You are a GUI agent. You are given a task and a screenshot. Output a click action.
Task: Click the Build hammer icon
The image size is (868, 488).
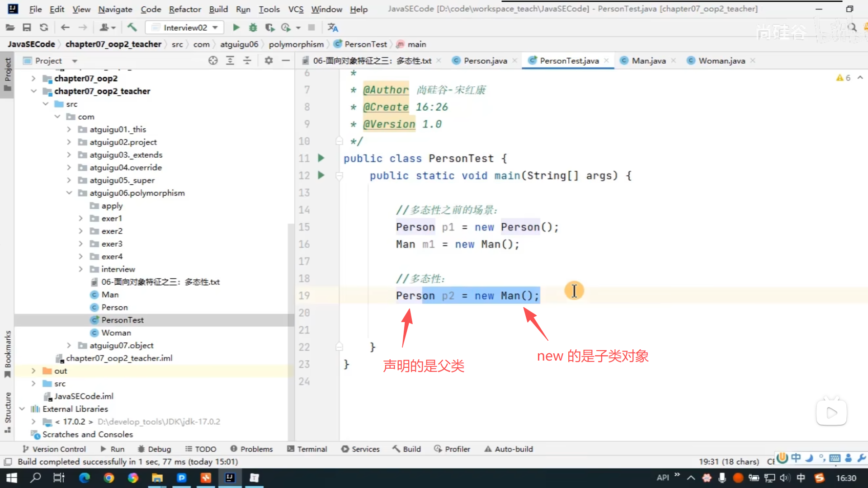click(x=132, y=28)
